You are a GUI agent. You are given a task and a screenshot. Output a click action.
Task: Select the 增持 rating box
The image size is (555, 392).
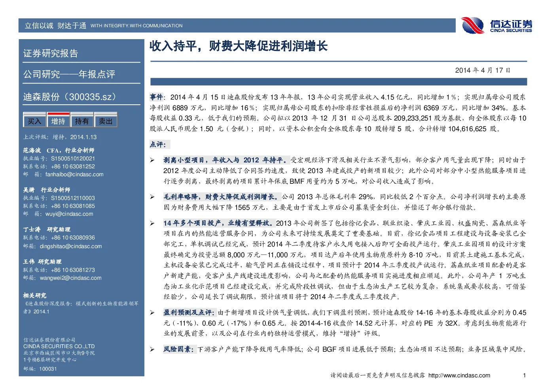(x=58, y=121)
